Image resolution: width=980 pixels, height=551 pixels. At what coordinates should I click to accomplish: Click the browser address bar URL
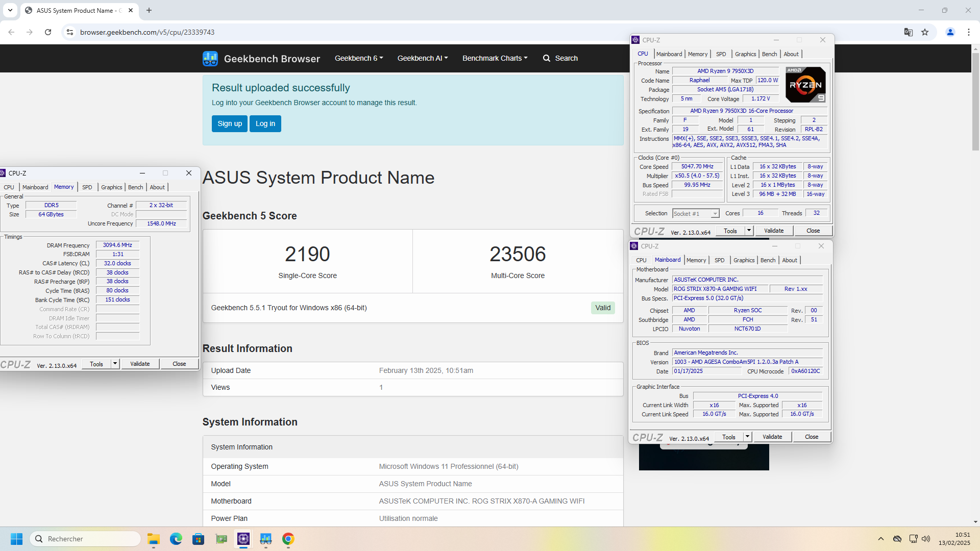click(x=147, y=32)
